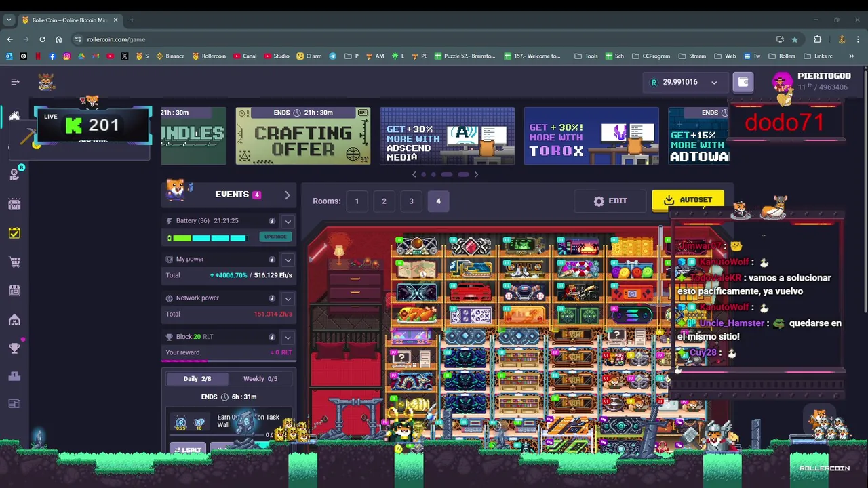Open the storage warehouse sidebar icon

tap(14, 320)
